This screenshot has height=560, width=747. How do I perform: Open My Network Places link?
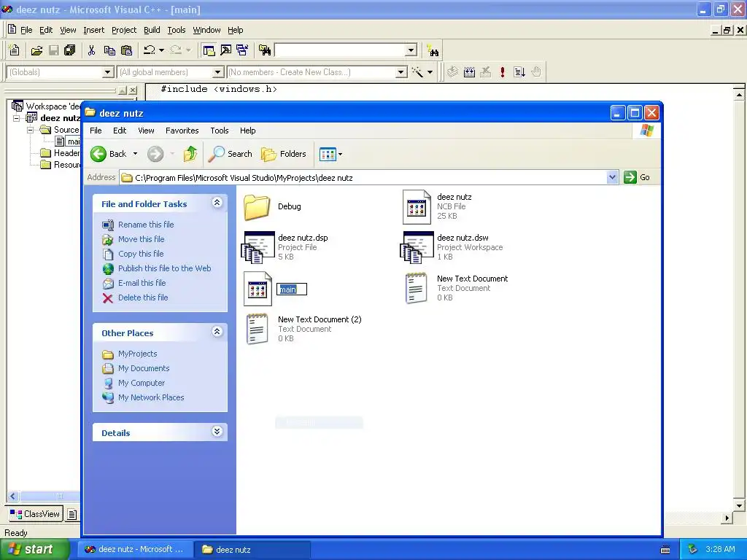(151, 397)
